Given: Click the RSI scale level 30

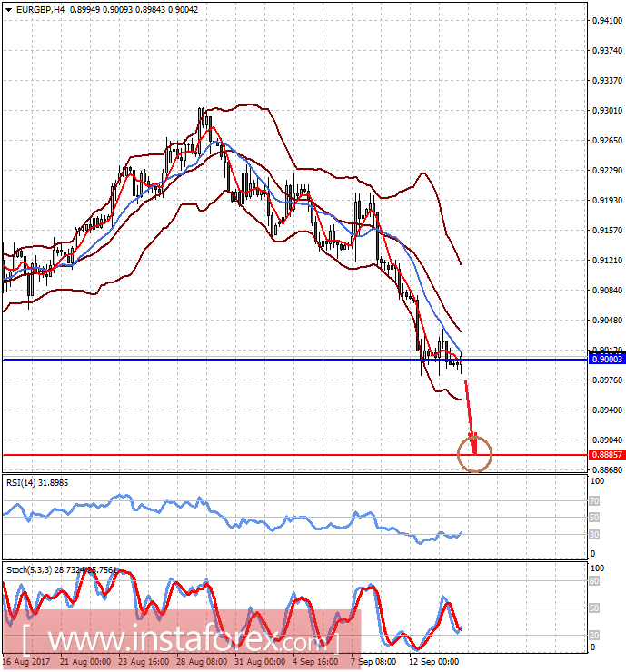Looking at the screenshot, I should tap(594, 535).
